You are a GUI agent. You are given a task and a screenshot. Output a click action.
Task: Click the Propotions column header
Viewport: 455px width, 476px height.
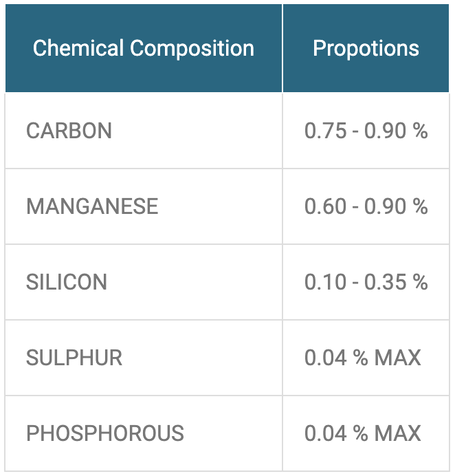[366, 48]
